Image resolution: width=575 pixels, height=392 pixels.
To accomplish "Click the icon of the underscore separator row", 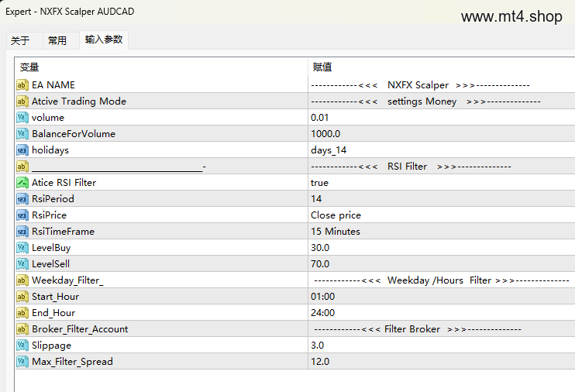I will tap(22, 167).
